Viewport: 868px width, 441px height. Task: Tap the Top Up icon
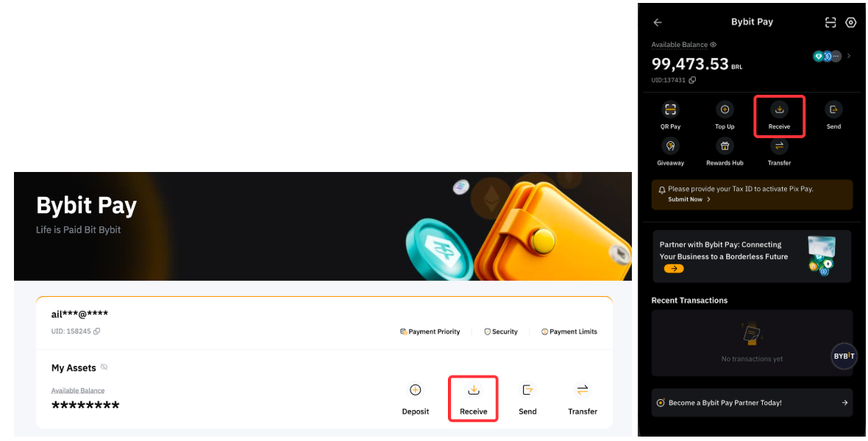point(725,110)
